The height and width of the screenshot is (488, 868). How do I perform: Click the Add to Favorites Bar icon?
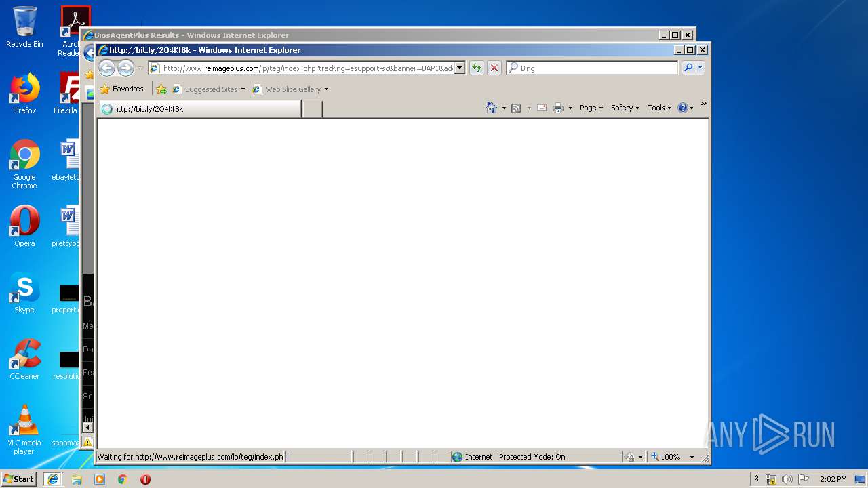click(x=161, y=89)
